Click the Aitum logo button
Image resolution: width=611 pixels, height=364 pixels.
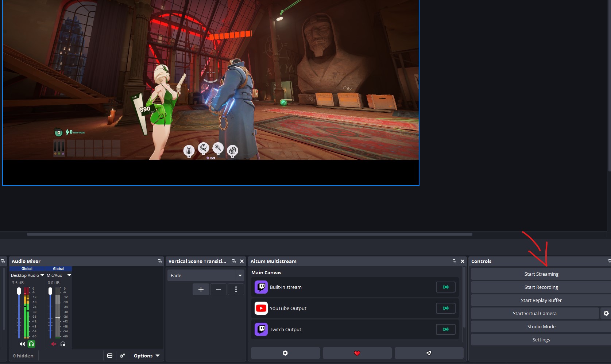[429, 353]
